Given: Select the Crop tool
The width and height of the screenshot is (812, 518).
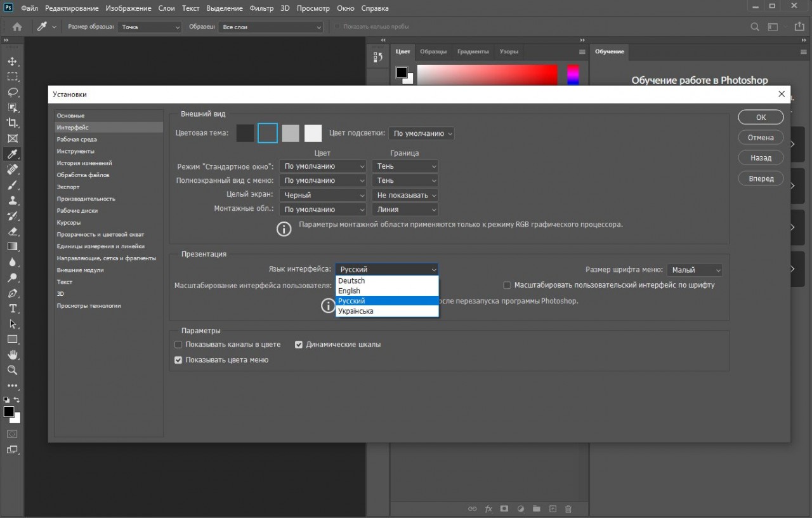Looking at the screenshot, I should coord(13,123).
